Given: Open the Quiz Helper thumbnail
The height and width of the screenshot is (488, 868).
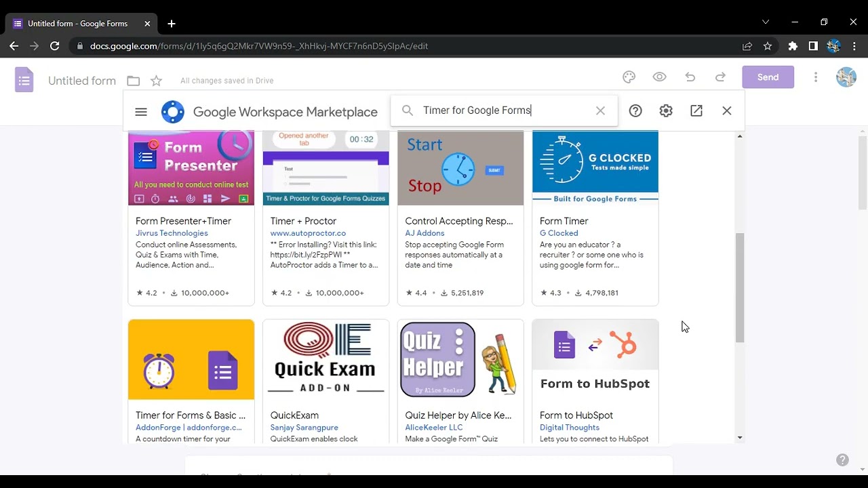Looking at the screenshot, I should (x=460, y=359).
